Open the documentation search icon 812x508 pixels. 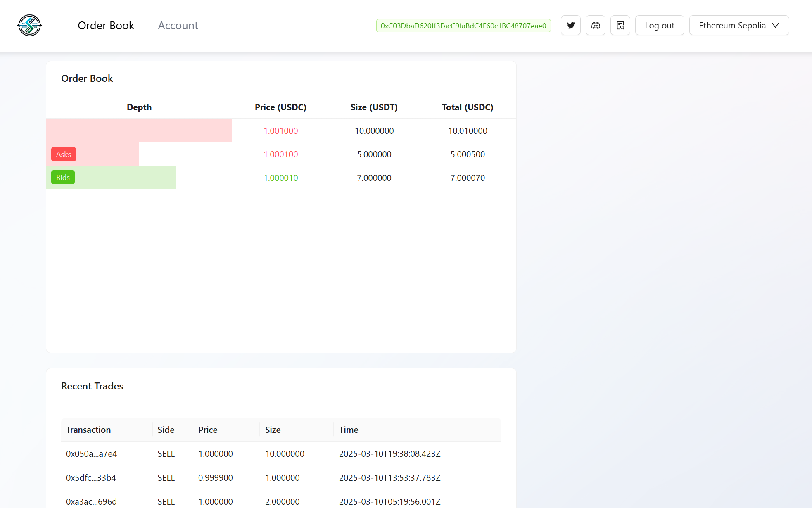[x=620, y=26]
